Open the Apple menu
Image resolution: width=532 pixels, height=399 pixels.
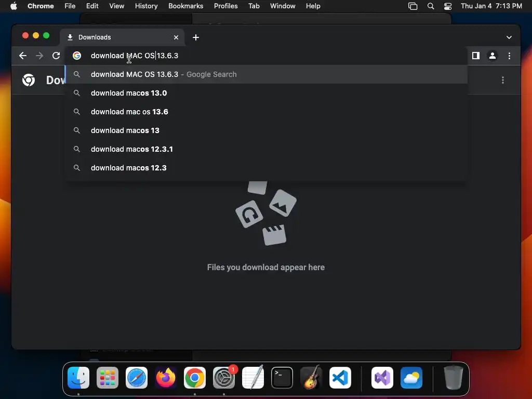(14, 6)
